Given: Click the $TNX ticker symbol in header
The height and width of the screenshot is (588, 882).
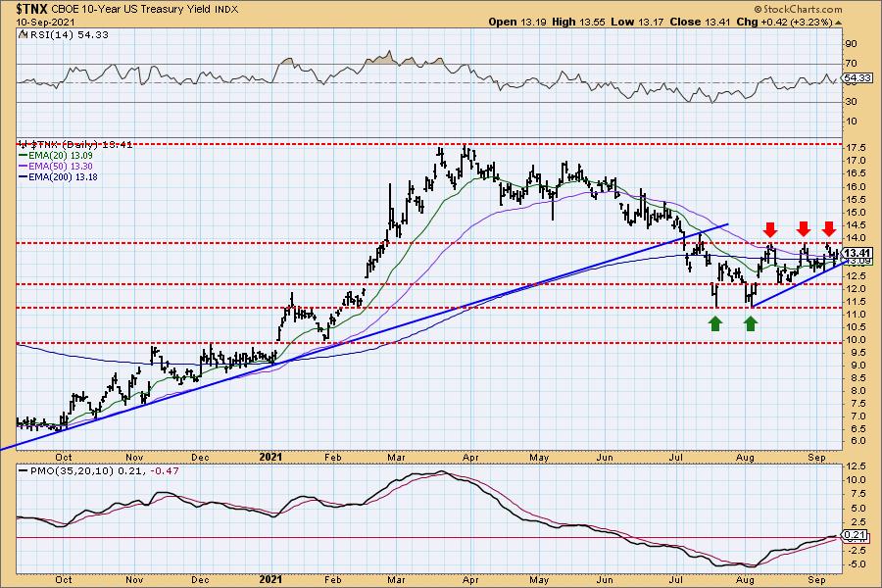Looking at the screenshot, I should point(33,9).
